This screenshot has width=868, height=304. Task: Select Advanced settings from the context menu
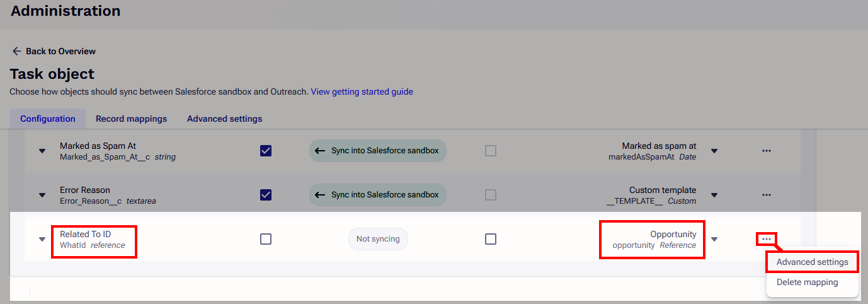click(812, 262)
